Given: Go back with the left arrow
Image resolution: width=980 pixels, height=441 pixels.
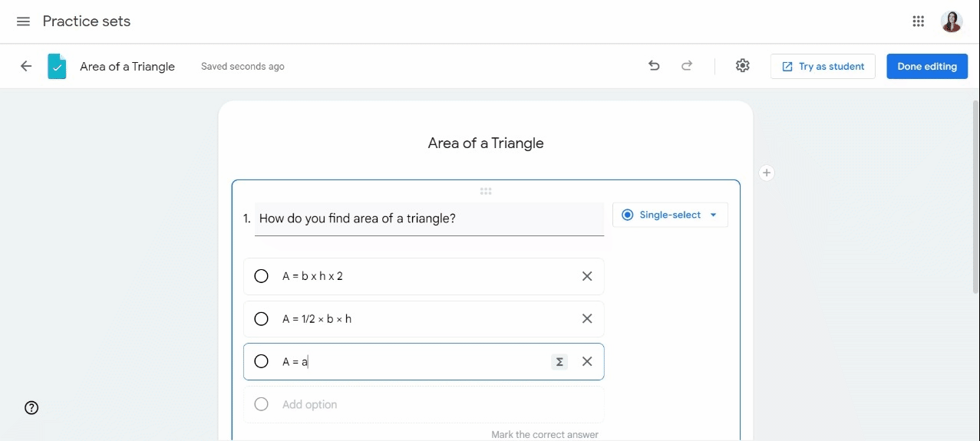Looking at the screenshot, I should pos(26,66).
